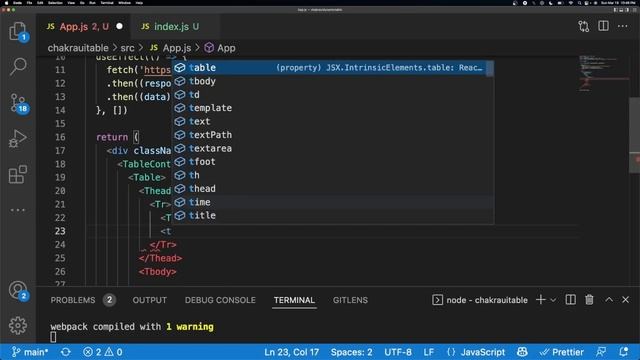Image resolution: width=640 pixels, height=360 pixels.
Task: Click the Tbody tag on line 26
Action: pos(157,272)
